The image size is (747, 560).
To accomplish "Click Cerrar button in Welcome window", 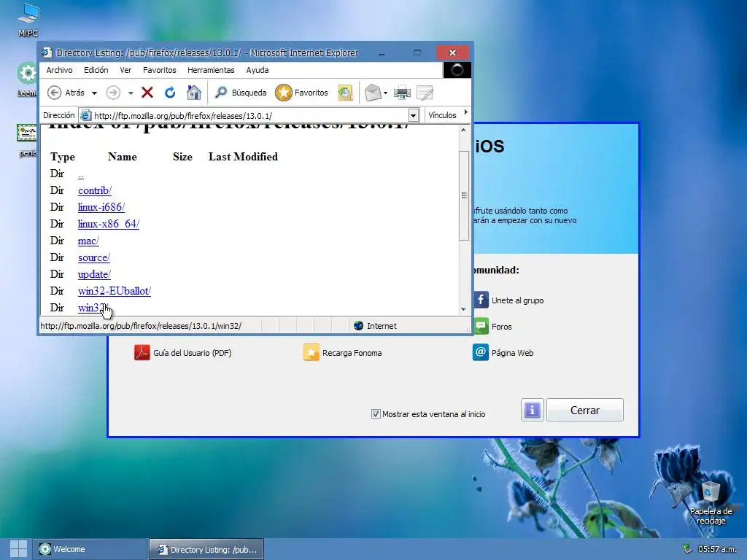I will [584, 410].
